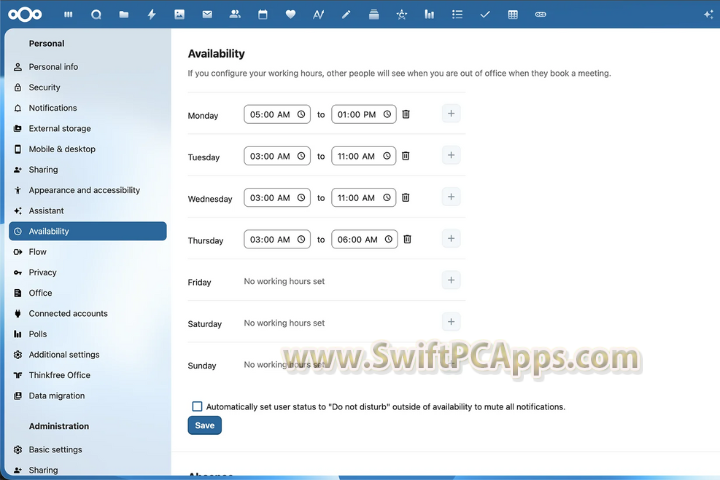Enable automatic Do not disturb status checkbox
The height and width of the screenshot is (480, 720).
pyautogui.click(x=197, y=407)
